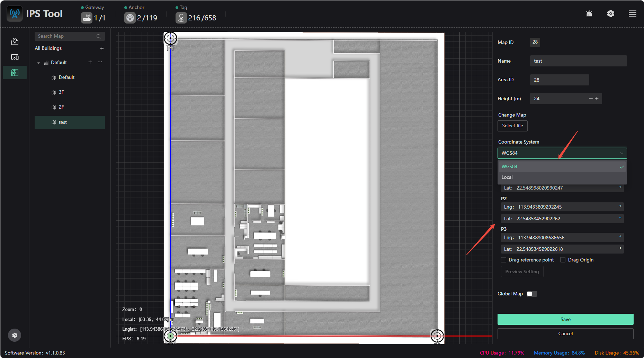
Task: Click the All Buildings label
Action: point(48,48)
